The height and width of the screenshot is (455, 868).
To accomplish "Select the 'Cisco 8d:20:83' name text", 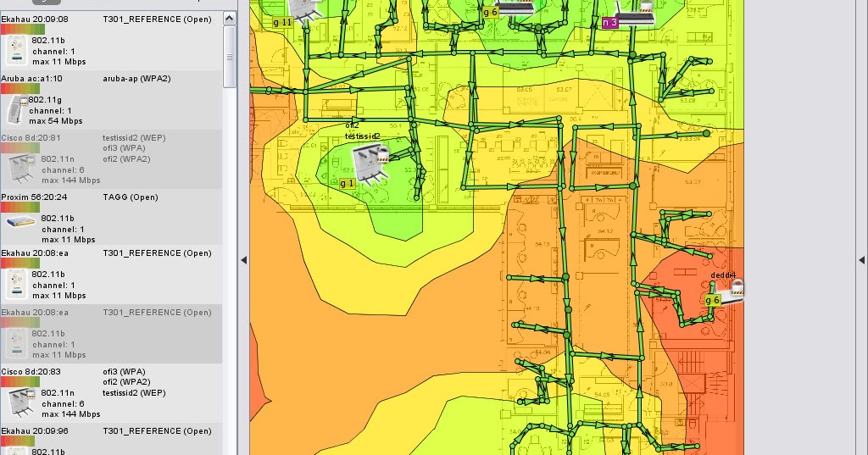I will (31, 371).
